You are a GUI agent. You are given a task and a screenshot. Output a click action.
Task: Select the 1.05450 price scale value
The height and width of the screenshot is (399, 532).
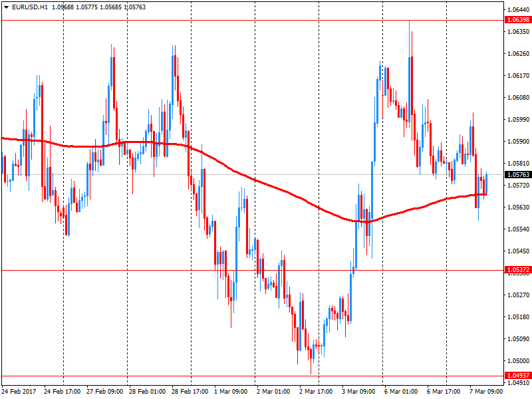coord(518,251)
